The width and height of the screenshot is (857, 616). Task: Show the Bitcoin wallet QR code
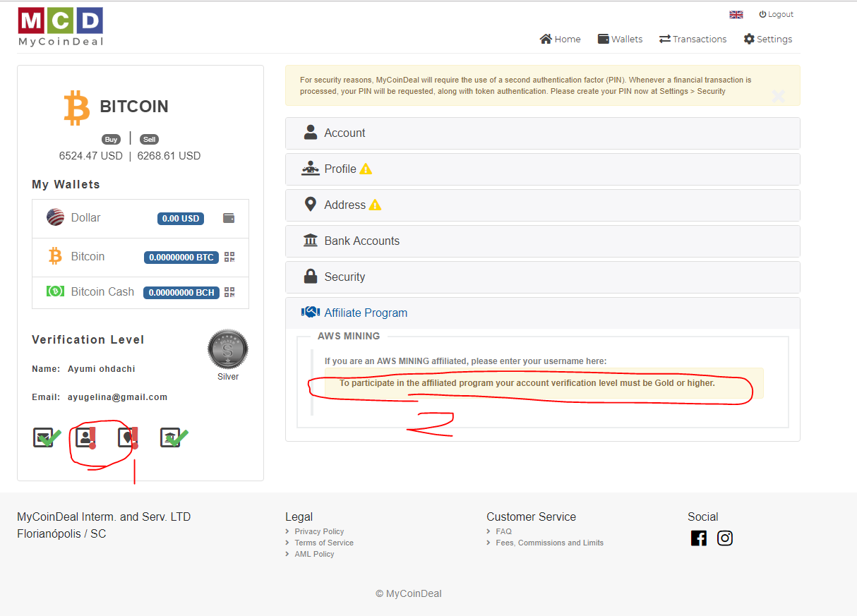[229, 257]
